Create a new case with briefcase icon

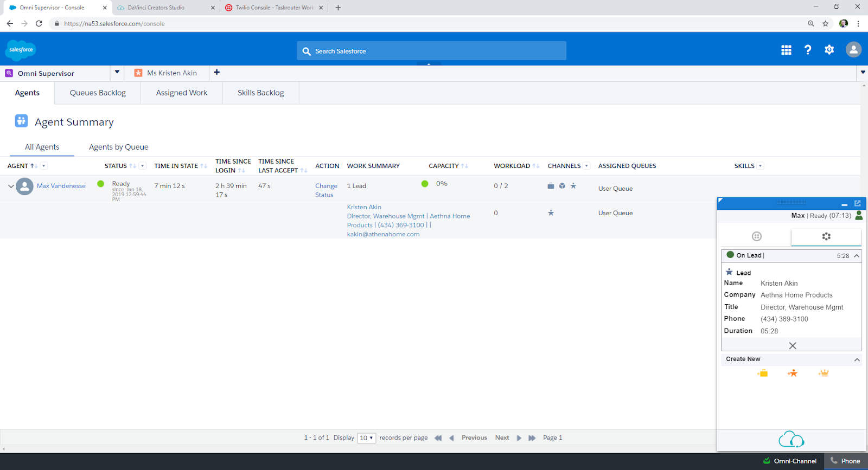(x=762, y=373)
